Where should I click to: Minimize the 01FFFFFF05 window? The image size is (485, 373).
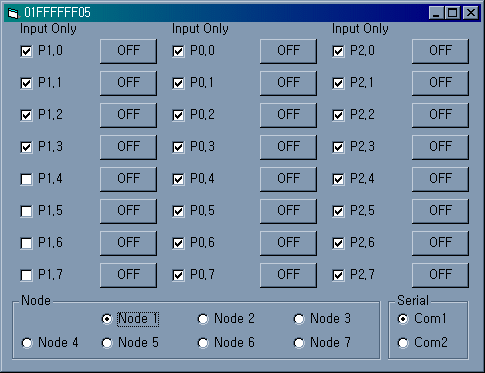coord(436,13)
